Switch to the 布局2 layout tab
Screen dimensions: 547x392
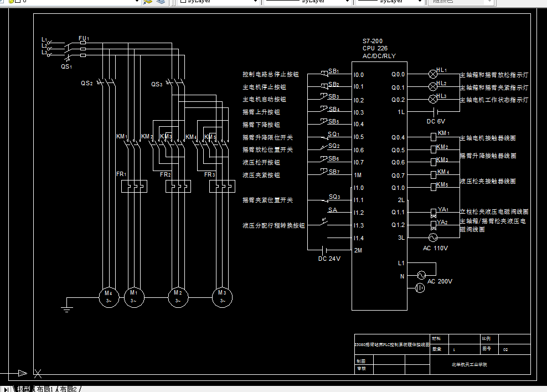[68, 389]
